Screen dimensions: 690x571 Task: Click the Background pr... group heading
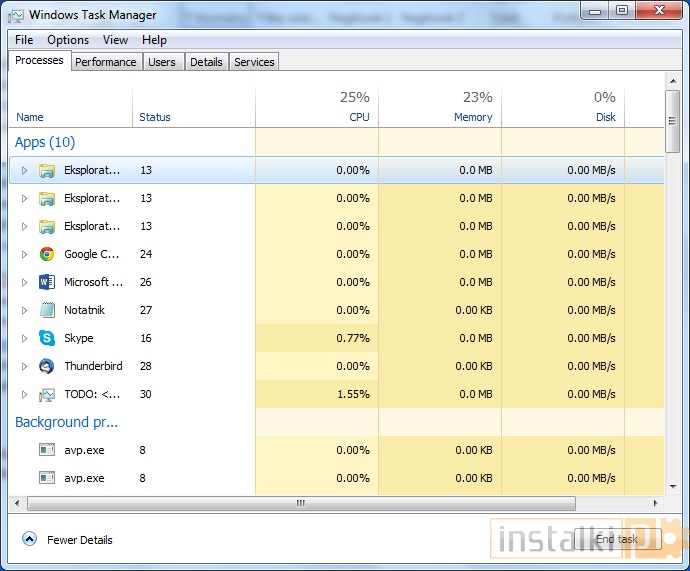(66, 422)
